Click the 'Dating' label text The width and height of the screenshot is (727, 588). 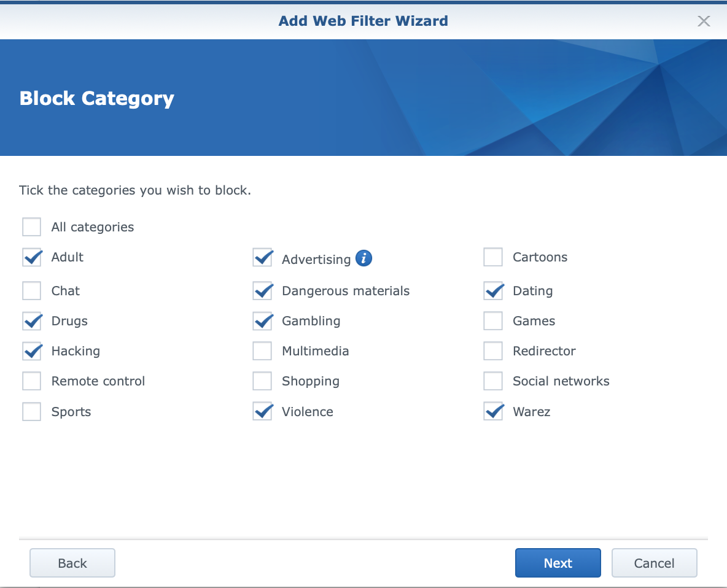click(533, 291)
